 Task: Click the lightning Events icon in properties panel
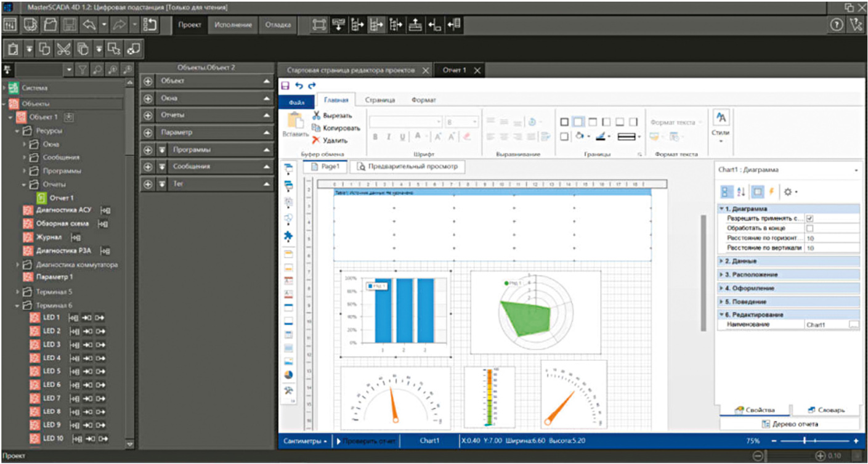tap(771, 192)
